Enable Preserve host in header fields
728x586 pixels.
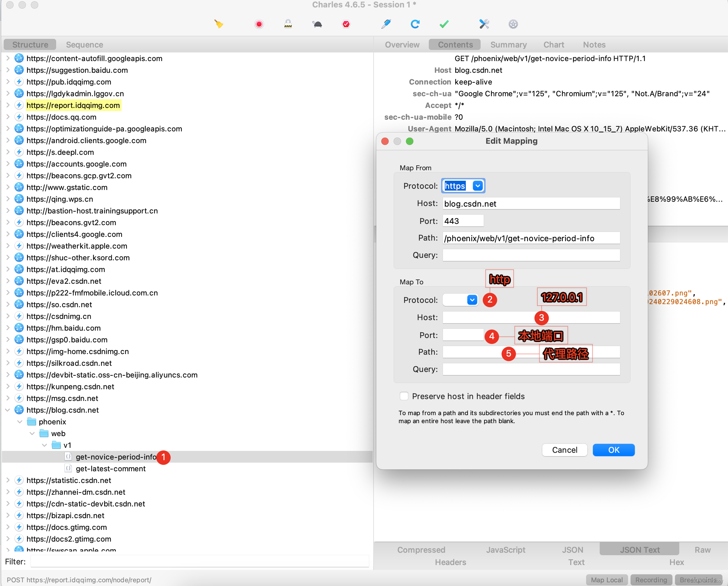click(x=404, y=396)
